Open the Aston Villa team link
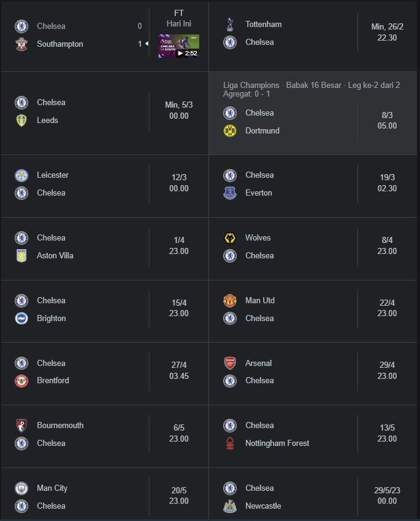This screenshot has width=420, height=521. (55, 256)
